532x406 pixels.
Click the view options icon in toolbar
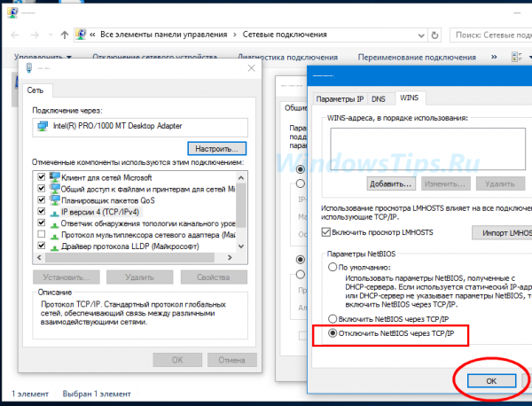(x=516, y=57)
